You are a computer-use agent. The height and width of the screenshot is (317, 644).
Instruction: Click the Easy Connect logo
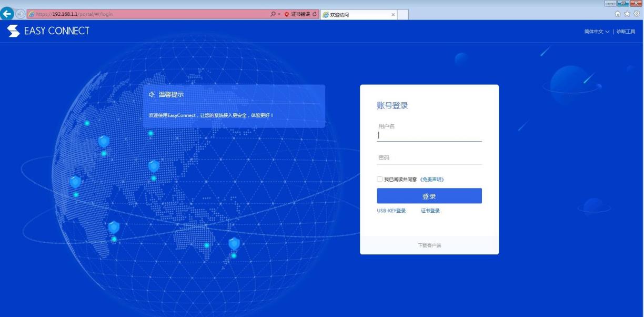(x=48, y=31)
